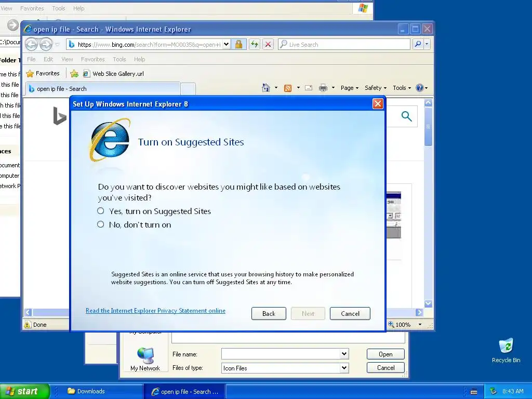Viewport: 532px width, 399px height.
Task: Click the address bar URL field
Action: coord(149,45)
